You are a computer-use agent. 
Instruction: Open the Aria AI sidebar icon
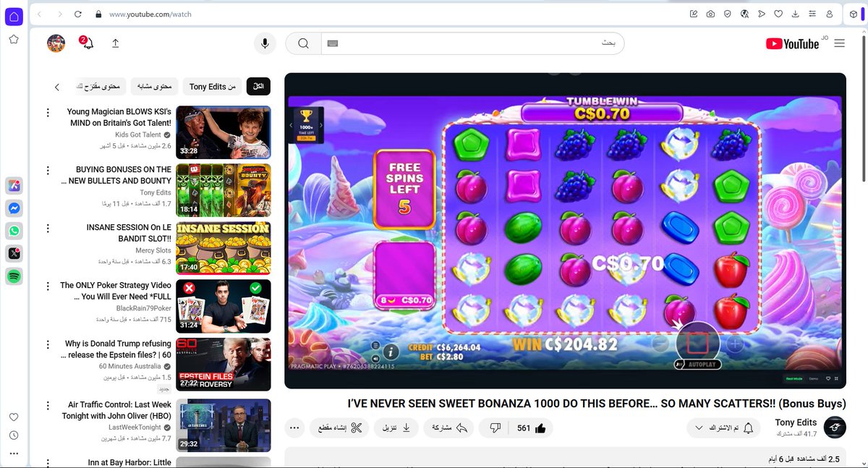[14, 186]
